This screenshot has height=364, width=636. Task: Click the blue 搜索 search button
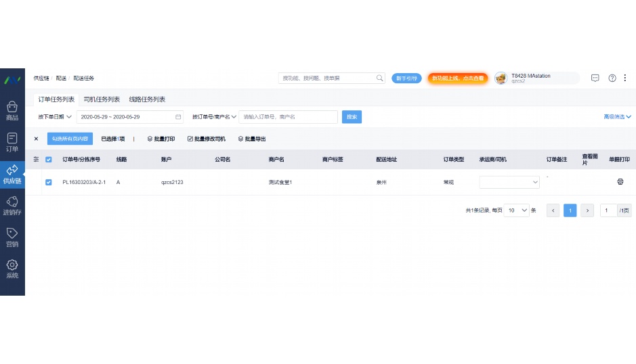(352, 117)
